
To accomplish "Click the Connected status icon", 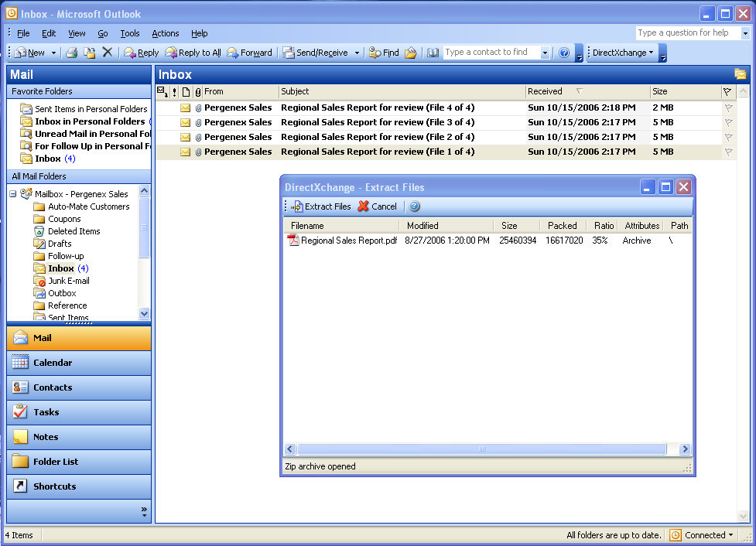I will pos(676,535).
